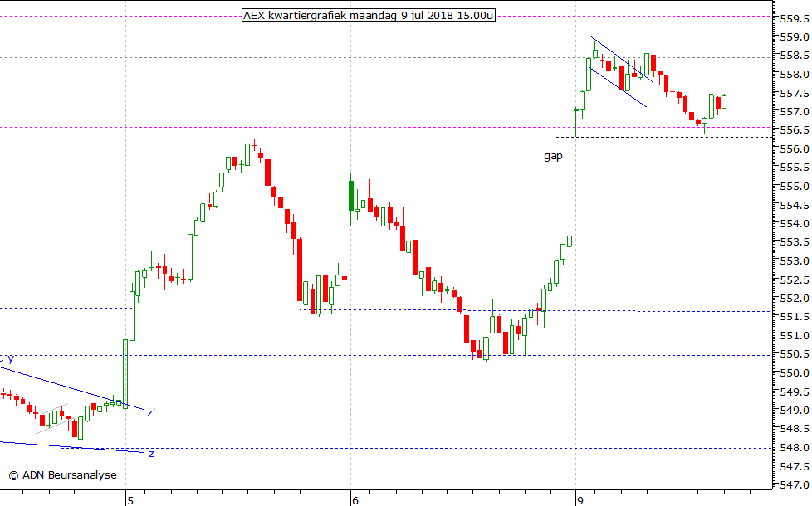Click the blue trendline label z'
Image resolution: width=812 pixels, height=506 pixels.
pos(151,412)
